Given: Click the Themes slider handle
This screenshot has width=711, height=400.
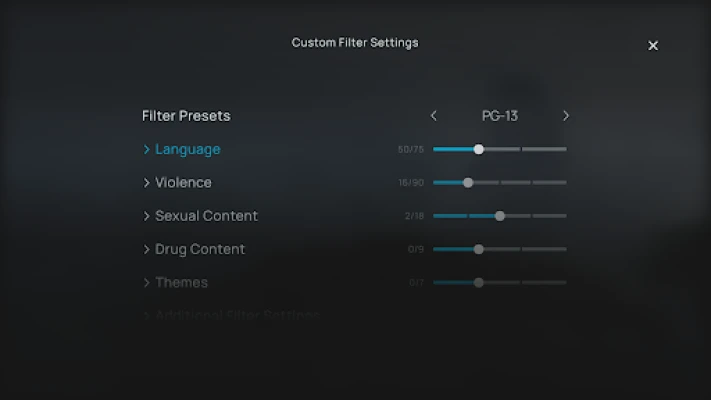Looking at the screenshot, I should coord(478,283).
